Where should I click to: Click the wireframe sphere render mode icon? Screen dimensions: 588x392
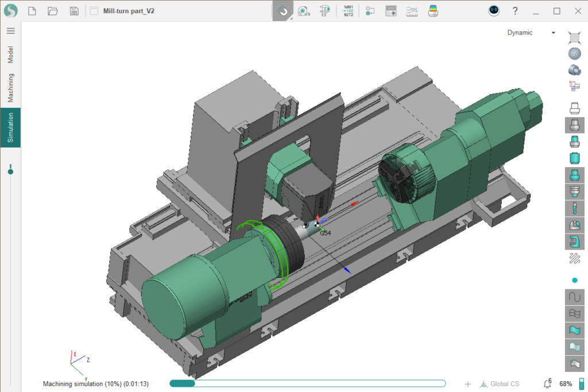[x=574, y=54]
